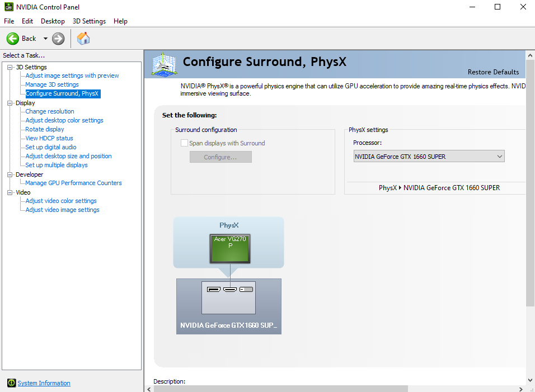Click the grey Forward arrow icon
The width and height of the screenshot is (535, 392).
58,39
